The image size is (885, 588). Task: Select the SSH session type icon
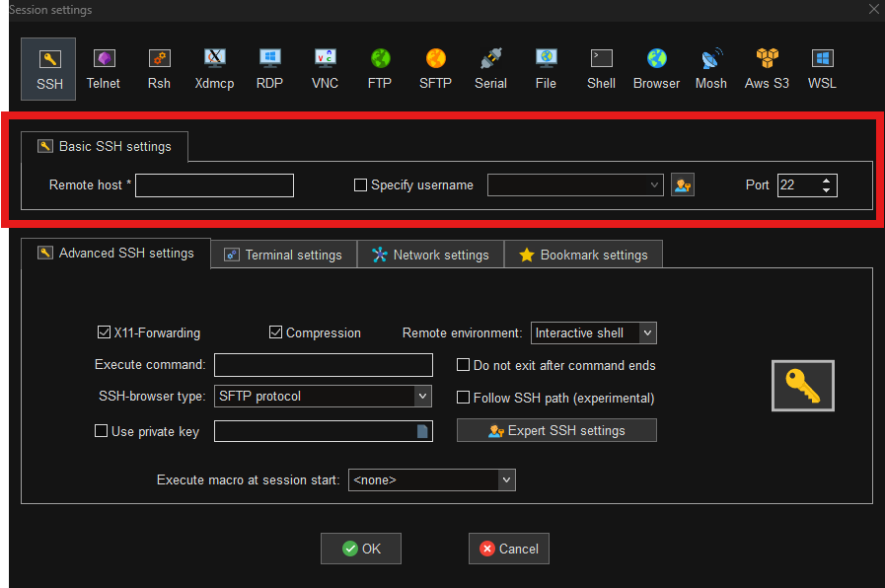click(48, 69)
